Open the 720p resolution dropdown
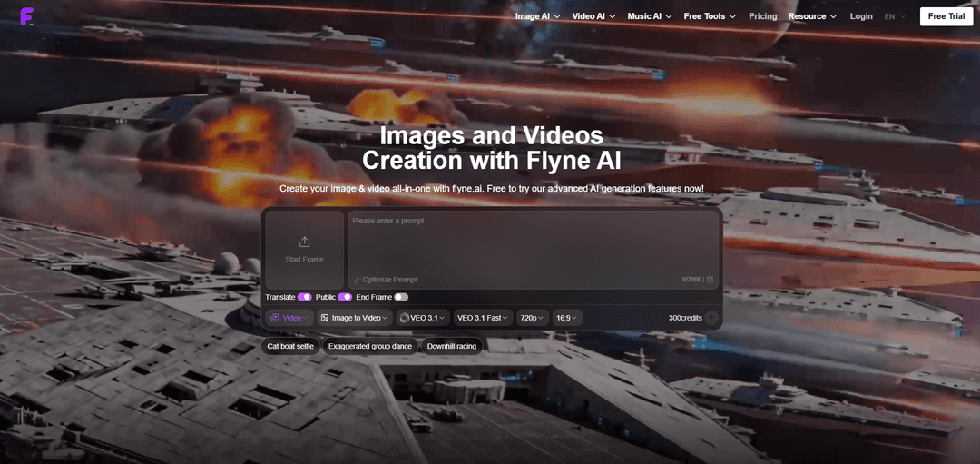Image resolution: width=980 pixels, height=464 pixels. tap(534, 318)
